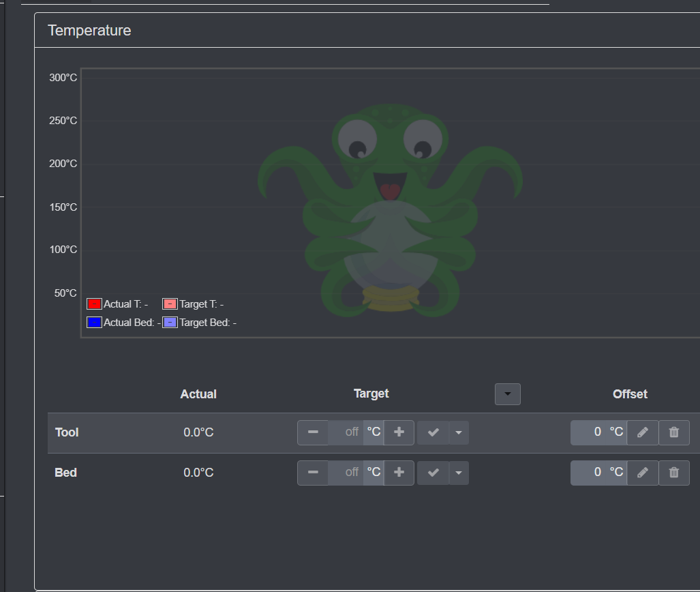This screenshot has width=700, height=592.
Task: Click the Tool target temperature input field
Action: pos(349,432)
